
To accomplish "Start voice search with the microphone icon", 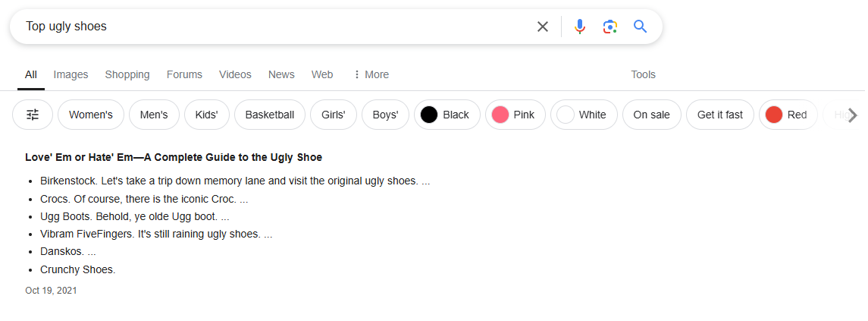I will [x=580, y=27].
